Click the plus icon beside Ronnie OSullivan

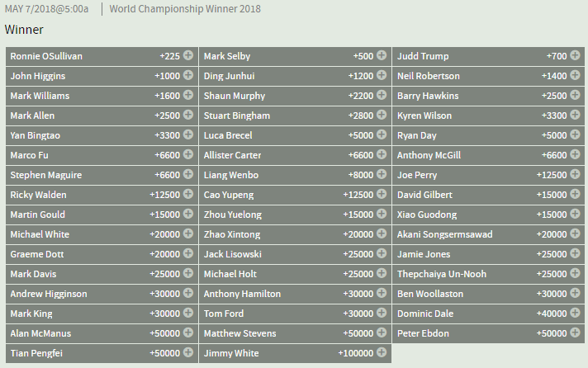(188, 56)
